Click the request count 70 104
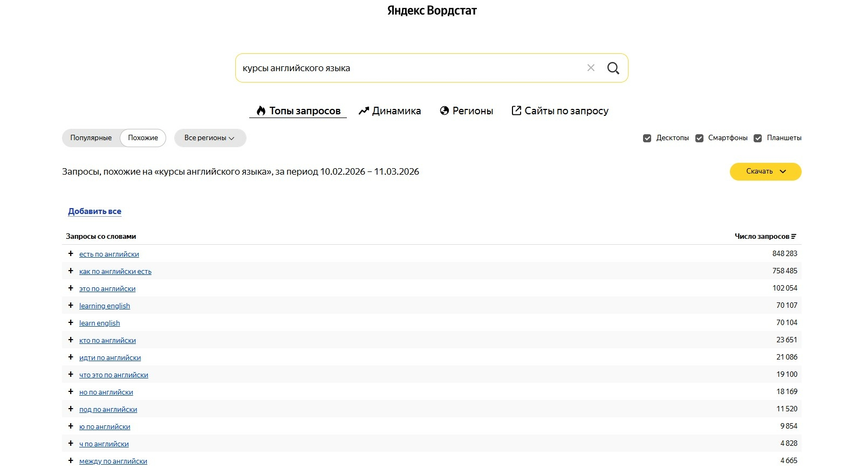This screenshot has width=868, height=469. (x=787, y=322)
